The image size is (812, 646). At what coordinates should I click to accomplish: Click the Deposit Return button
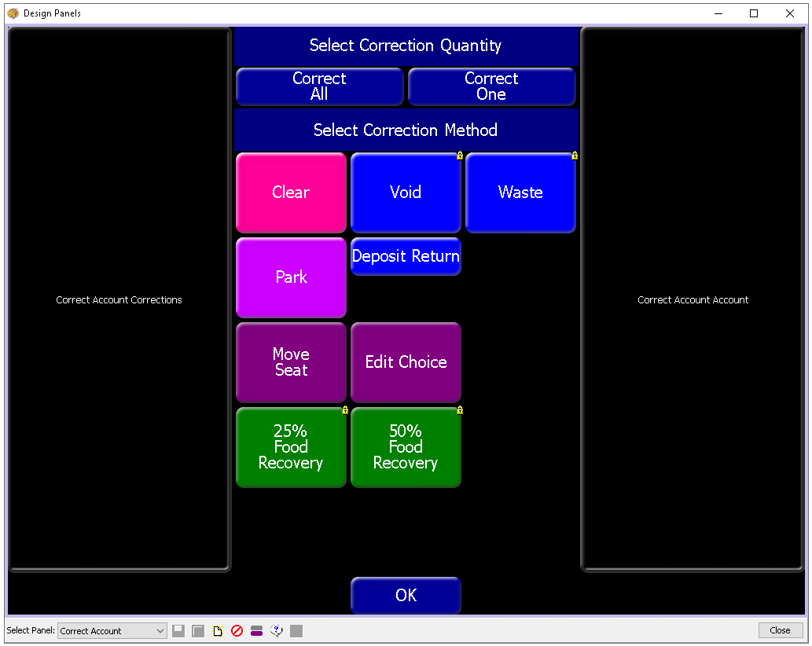point(406,256)
